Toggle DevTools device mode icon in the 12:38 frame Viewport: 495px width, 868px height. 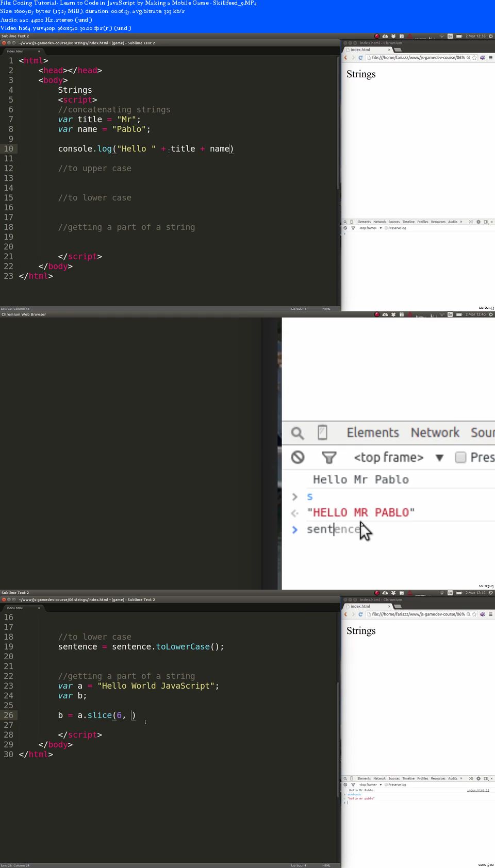coord(352,222)
